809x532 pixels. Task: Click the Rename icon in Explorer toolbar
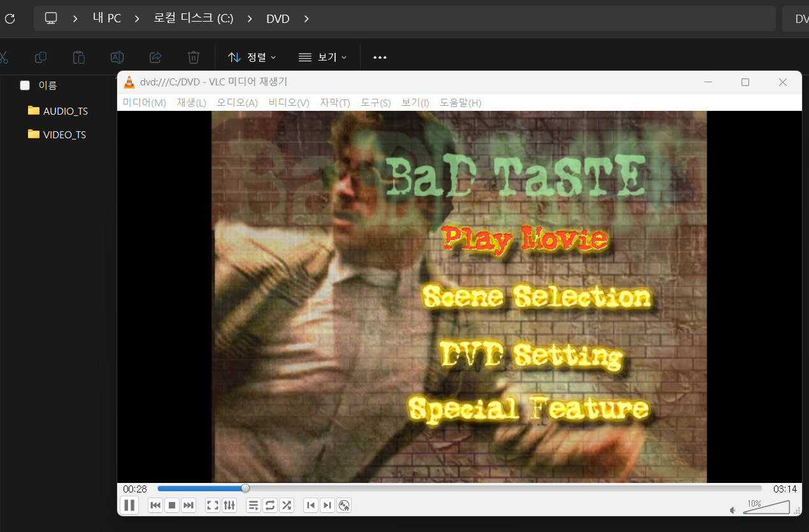[x=117, y=57]
